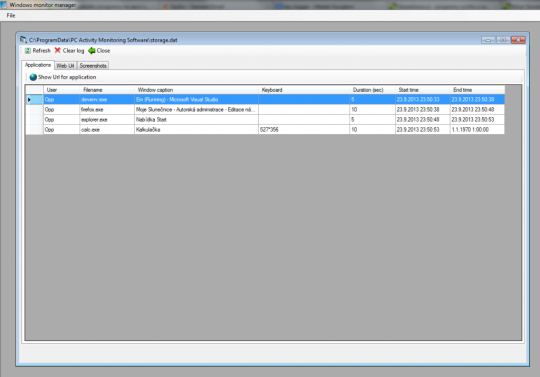Click the Close toolbar button label
Image resolution: width=540 pixels, height=377 pixels.
(x=103, y=51)
